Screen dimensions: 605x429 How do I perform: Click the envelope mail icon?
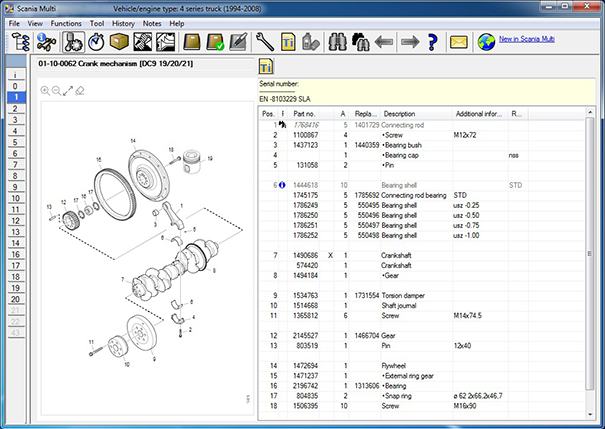[459, 42]
